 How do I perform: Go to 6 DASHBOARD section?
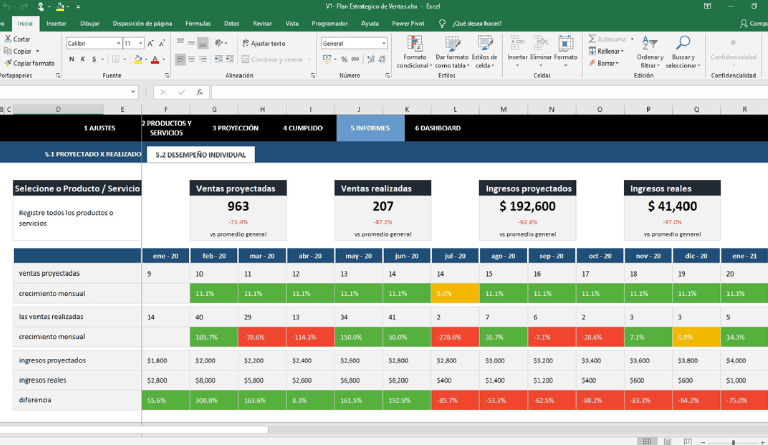[438, 128]
